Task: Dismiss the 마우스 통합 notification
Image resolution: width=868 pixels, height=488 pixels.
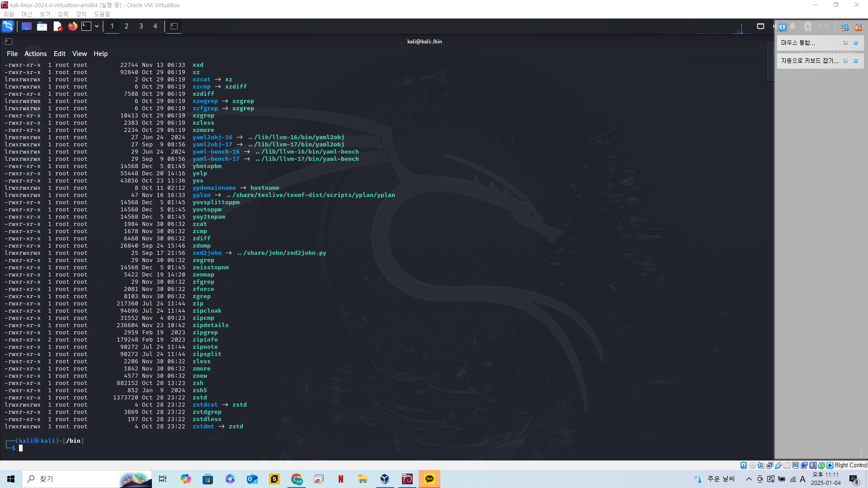Action: (856, 43)
